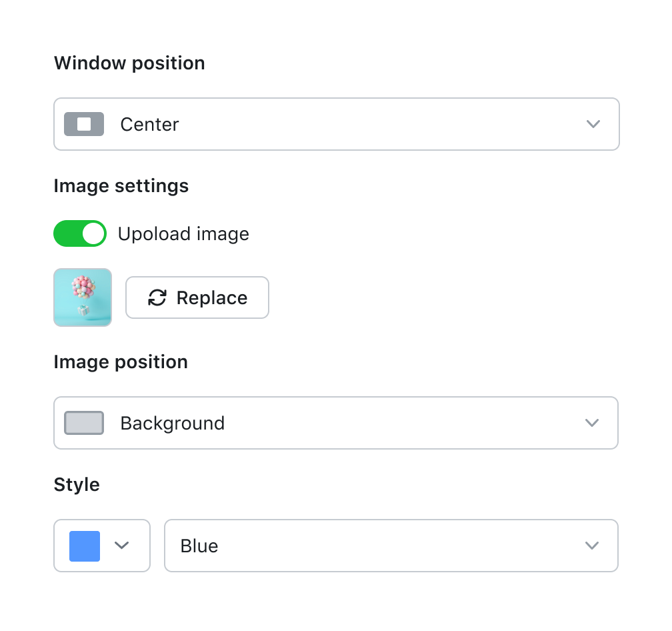Viewport: 672px width, 631px height.
Task: Click the "Upoload image" label text
Action: tap(183, 234)
